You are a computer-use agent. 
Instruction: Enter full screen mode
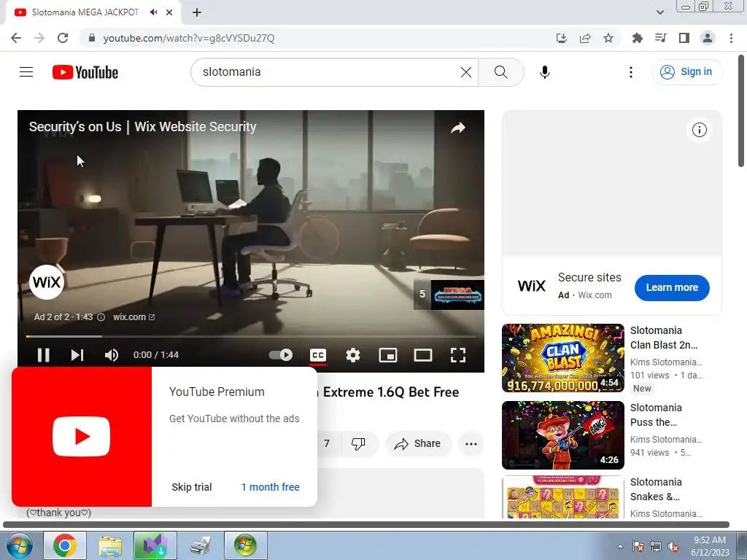[x=458, y=355]
